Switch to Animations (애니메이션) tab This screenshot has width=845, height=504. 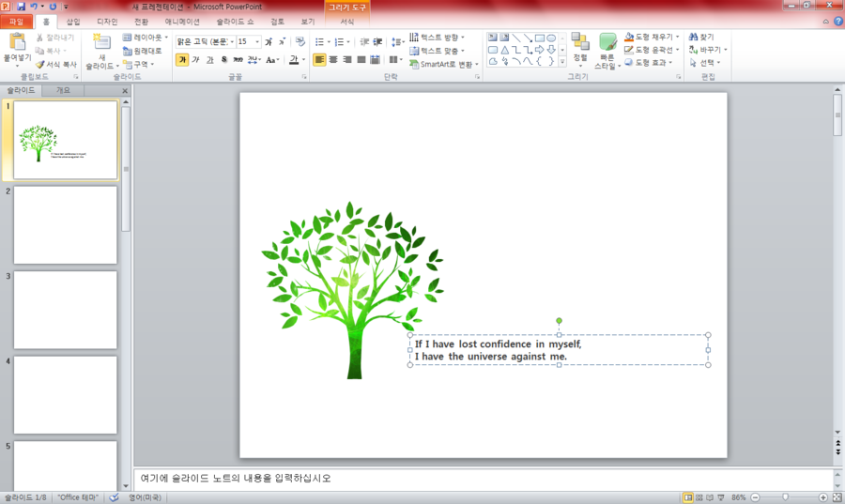(x=182, y=23)
